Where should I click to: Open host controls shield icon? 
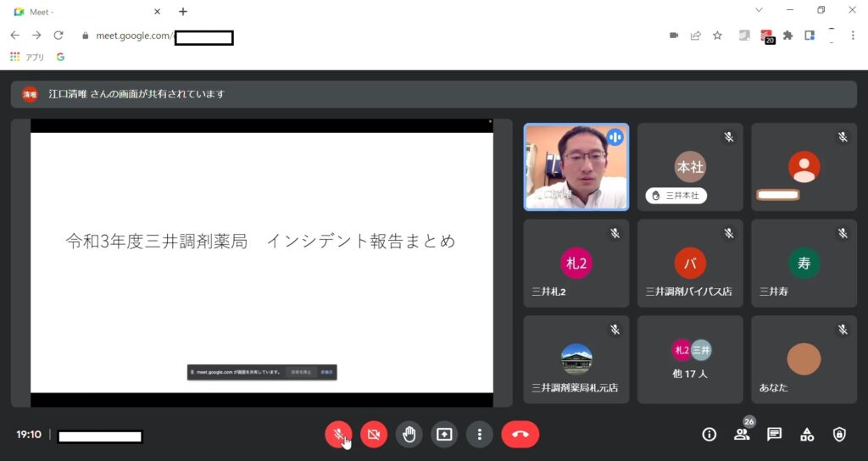[840, 435]
